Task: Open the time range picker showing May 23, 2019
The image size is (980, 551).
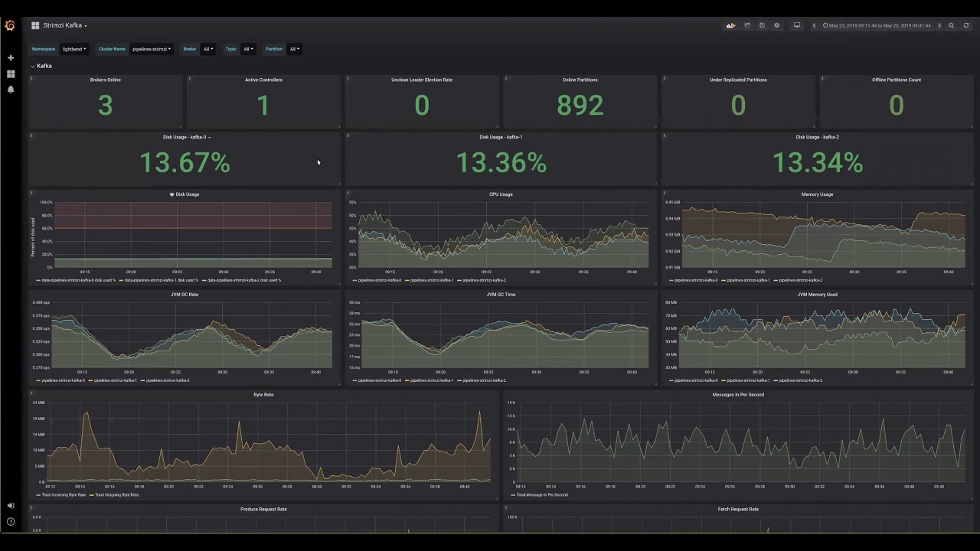Action: pos(877,25)
